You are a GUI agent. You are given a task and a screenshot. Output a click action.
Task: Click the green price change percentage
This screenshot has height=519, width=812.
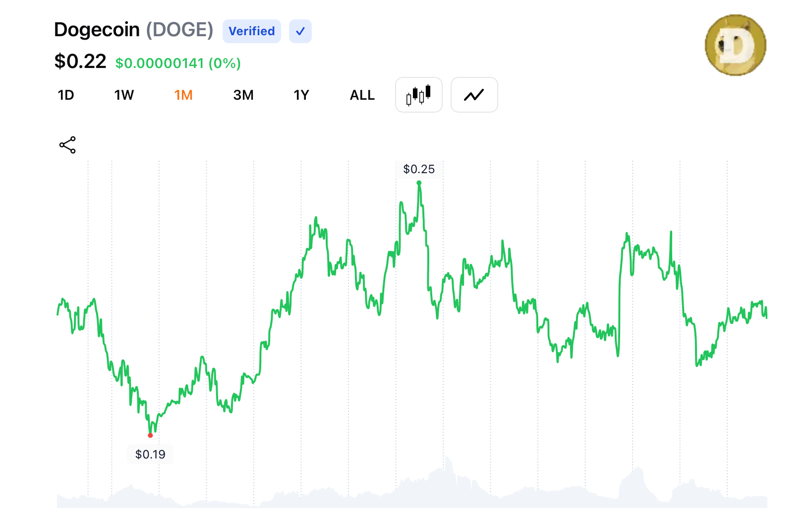(178, 64)
